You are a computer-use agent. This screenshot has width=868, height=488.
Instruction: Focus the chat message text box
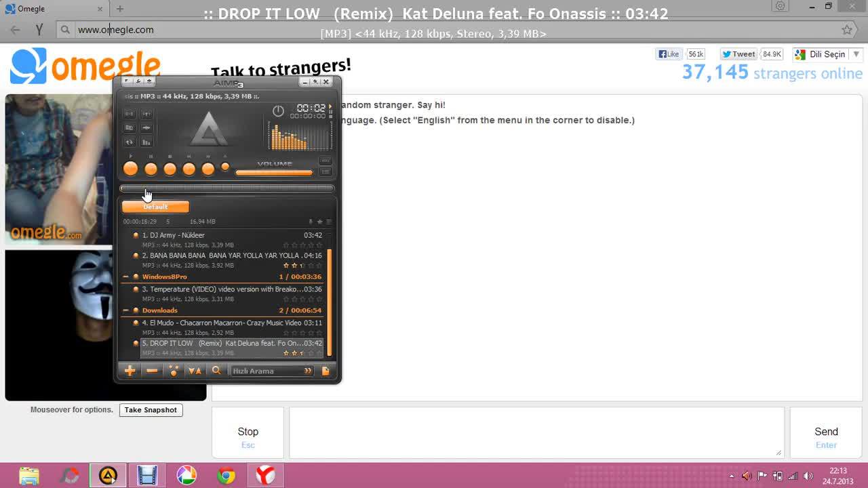pyautogui.click(x=536, y=432)
